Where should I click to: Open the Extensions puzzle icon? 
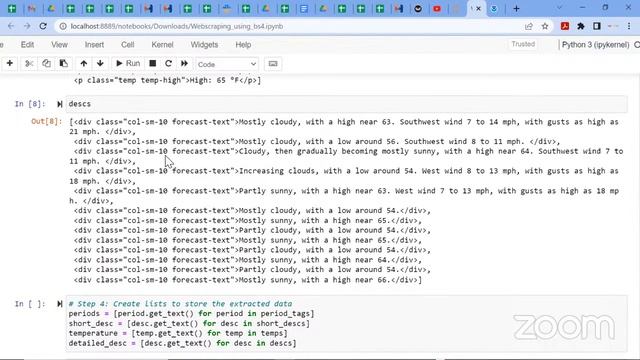tap(580, 26)
